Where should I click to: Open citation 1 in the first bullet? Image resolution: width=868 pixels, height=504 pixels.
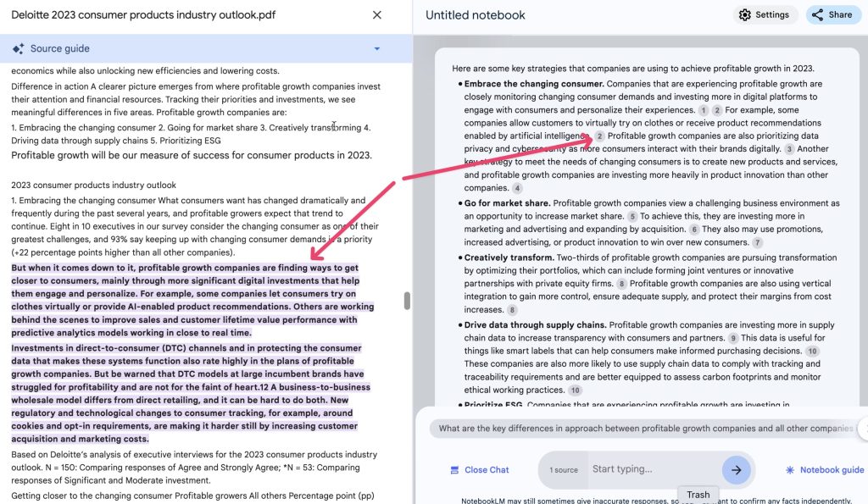coord(703,110)
